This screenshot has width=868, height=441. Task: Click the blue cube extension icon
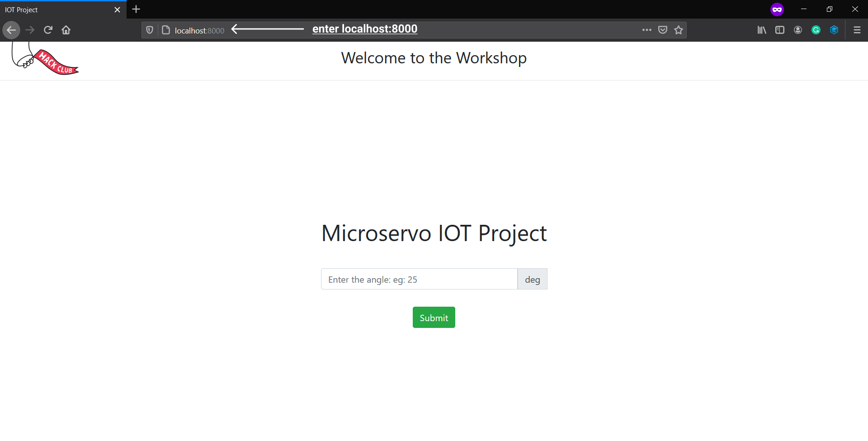(x=834, y=30)
